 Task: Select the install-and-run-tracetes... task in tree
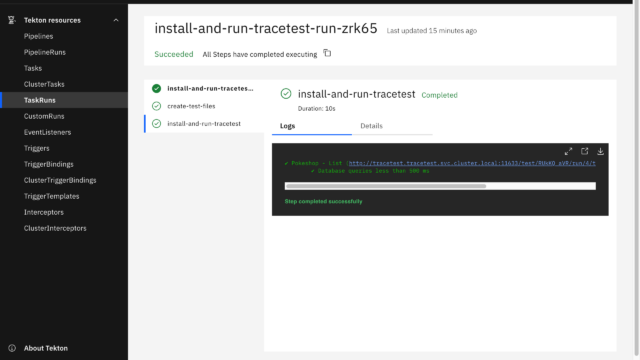point(210,88)
